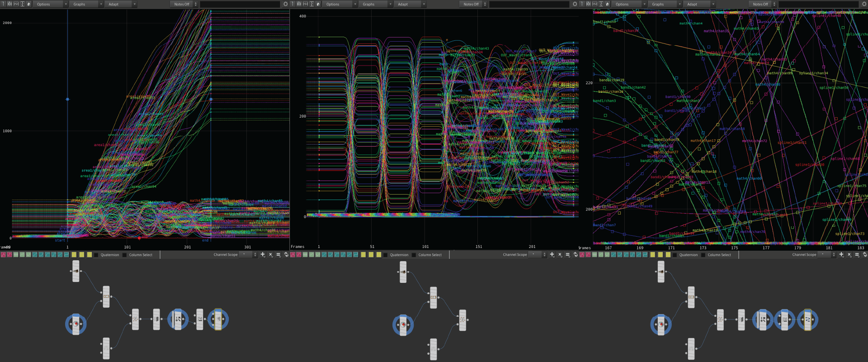Select the blue-ringed leftmost node in the middle network
868x362 pixels.
403,325
